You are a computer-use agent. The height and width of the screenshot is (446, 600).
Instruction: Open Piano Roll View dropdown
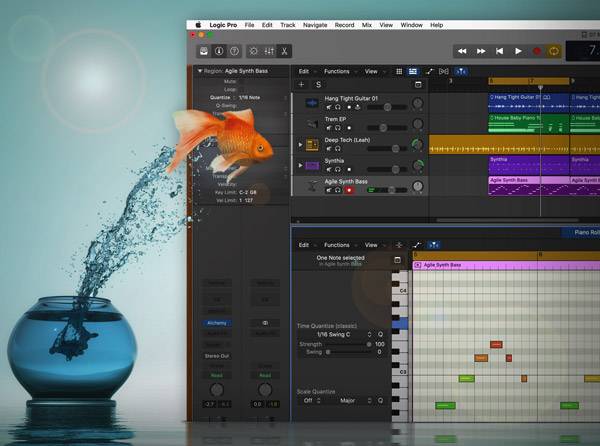pos(375,245)
